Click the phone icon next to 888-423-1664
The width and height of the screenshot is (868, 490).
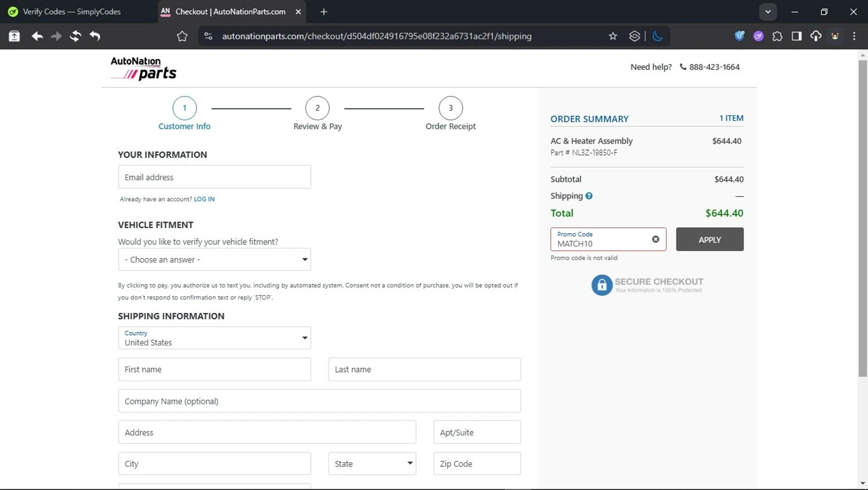683,67
